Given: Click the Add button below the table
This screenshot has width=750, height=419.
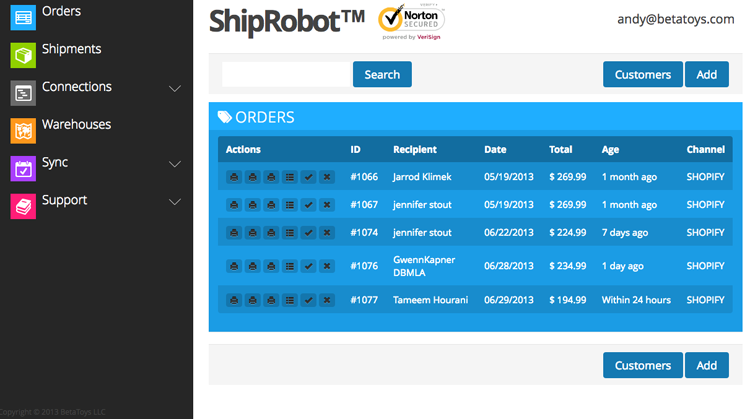Looking at the screenshot, I should point(707,365).
